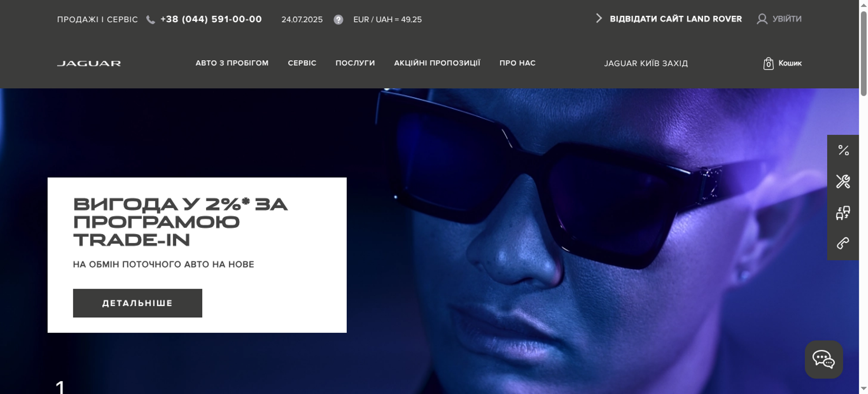This screenshot has height=394, width=868.
Task: Open the live chat bubble widget
Action: coord(824,359)
